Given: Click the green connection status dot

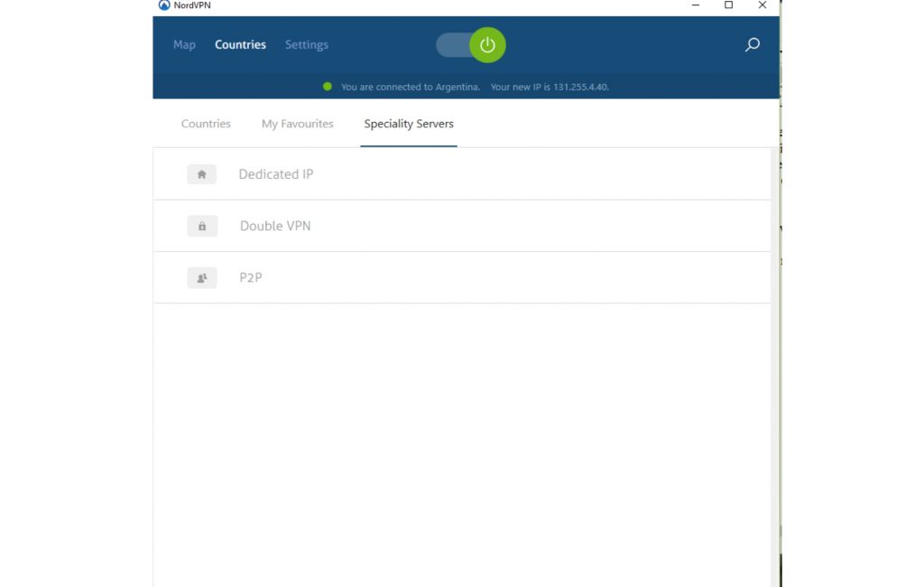Looking at the screenshot, I should pos(328,87).
